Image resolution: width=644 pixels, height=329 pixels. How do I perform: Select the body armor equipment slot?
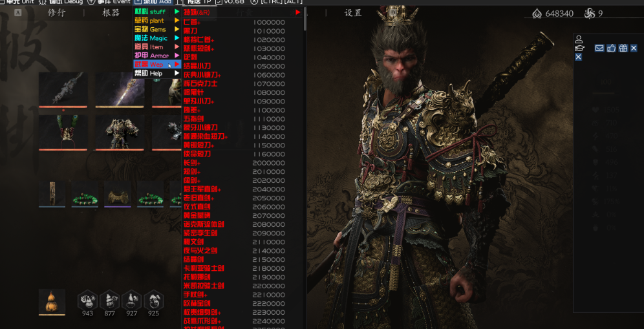(120, 133)
